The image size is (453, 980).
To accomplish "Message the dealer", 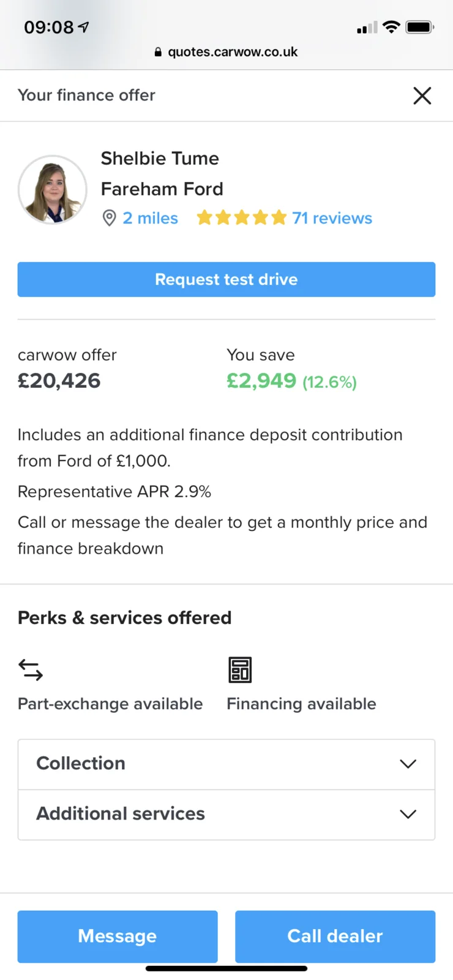I will pyautogui.click(x=118, y=936).
